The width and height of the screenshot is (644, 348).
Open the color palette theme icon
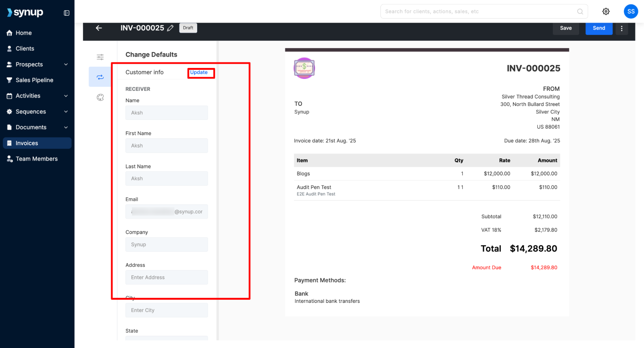click(100, 97)
